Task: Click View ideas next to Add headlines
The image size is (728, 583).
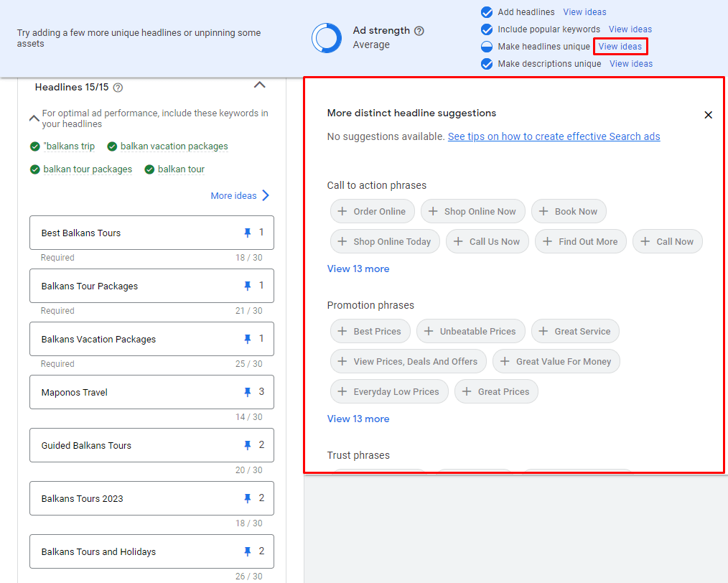Action: [x=584, y=12]
